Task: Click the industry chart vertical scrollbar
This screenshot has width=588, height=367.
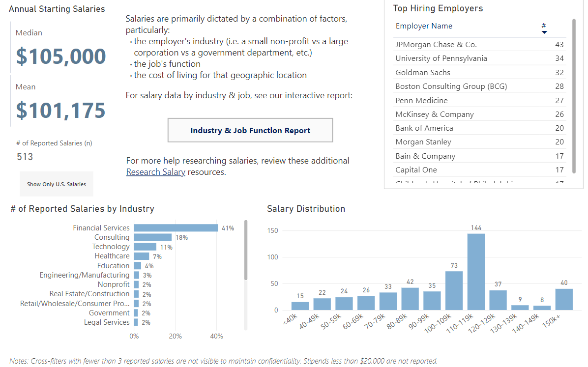Action: [246, 251]
